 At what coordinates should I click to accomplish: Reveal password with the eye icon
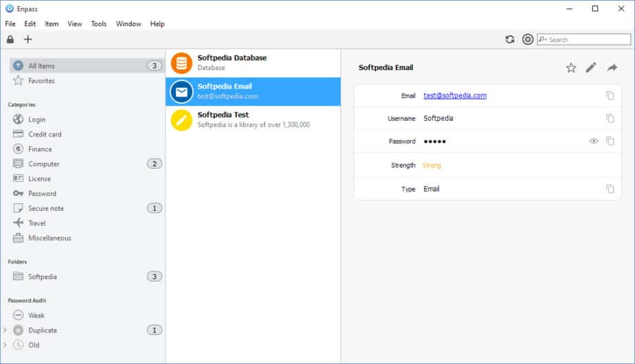click(594, 141)
